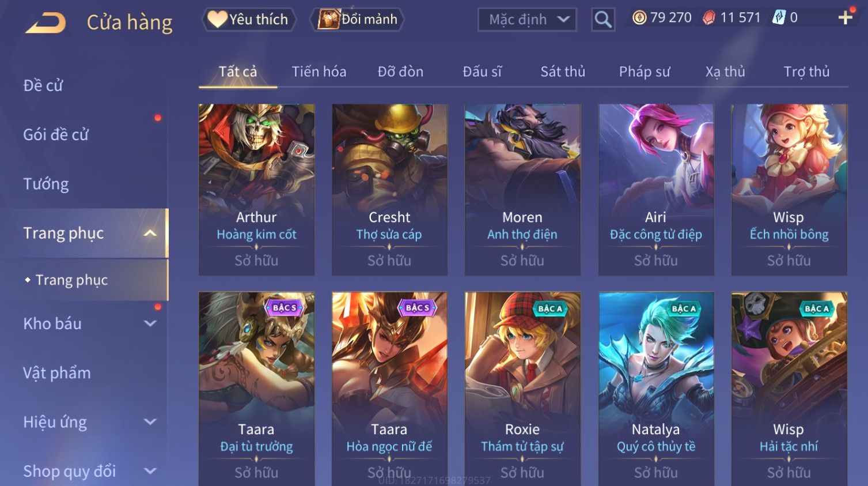Open Đổi mảnh fragment exchange button
Screen dimensions: 868x486
pos(357,20)
